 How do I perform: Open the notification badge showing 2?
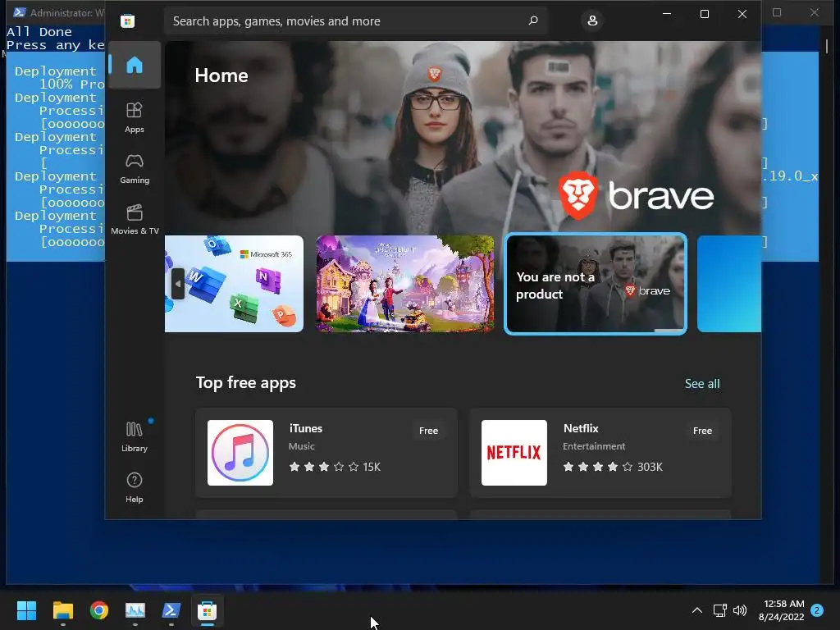pyautogui.click(x=817, y=610)
